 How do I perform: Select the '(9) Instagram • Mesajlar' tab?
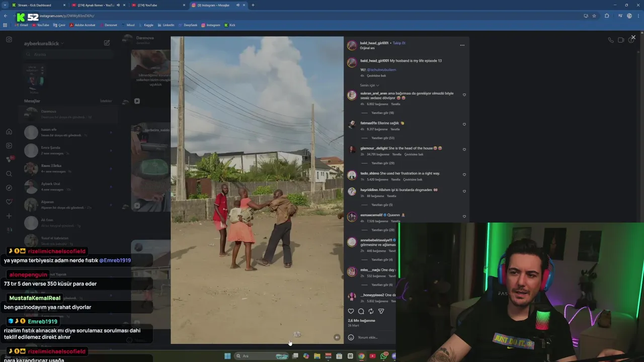pos(219,5)
